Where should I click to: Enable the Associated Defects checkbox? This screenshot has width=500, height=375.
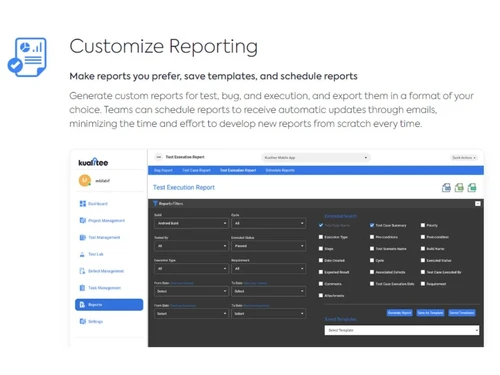tap(372, 272)
